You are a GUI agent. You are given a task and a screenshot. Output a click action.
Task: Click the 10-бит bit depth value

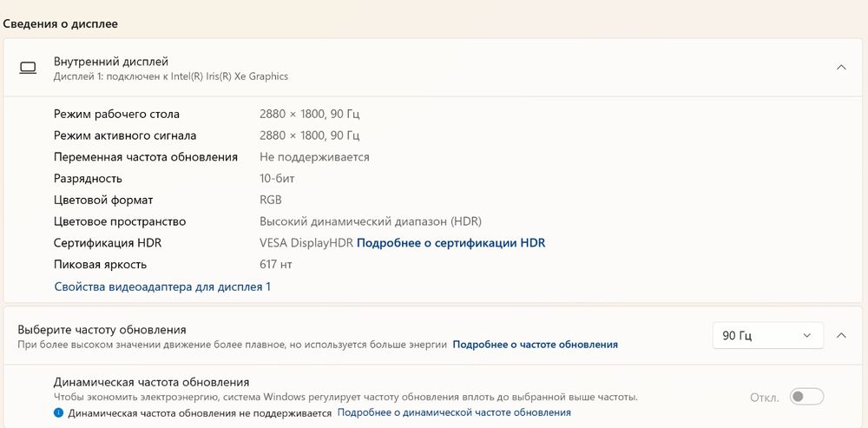(x=278, y=179)
